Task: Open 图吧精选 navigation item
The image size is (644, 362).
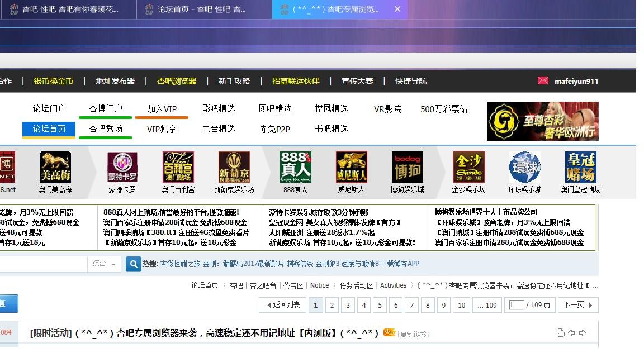Action: click(275, 109)
